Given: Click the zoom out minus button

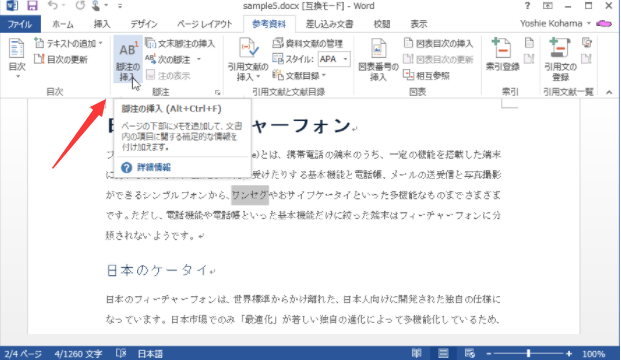Looking at the screenshot, I should [489, 353].
